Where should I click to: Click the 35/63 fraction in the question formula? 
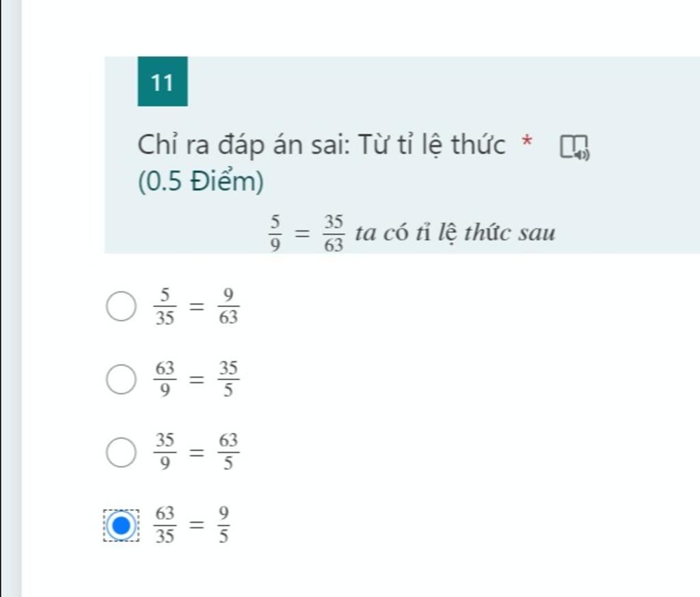coord(334,233)
